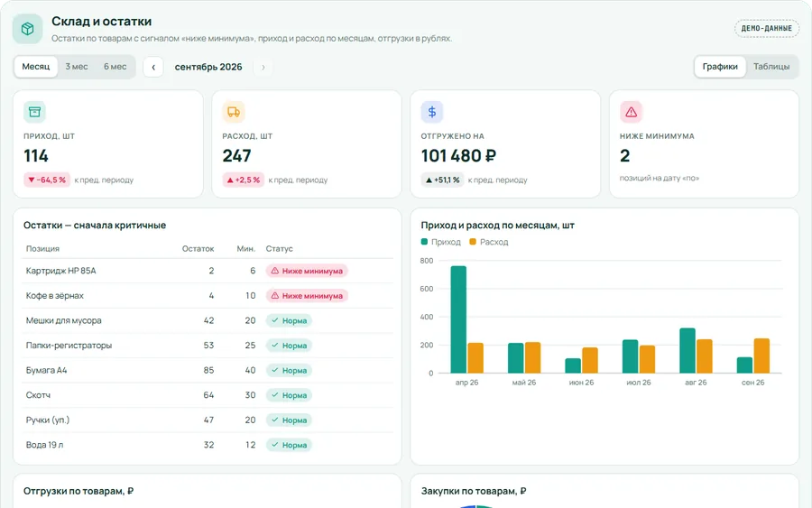Screen dimensions: 812x508
Task: Click the июл 26 axis label
Action: point(639,383)
